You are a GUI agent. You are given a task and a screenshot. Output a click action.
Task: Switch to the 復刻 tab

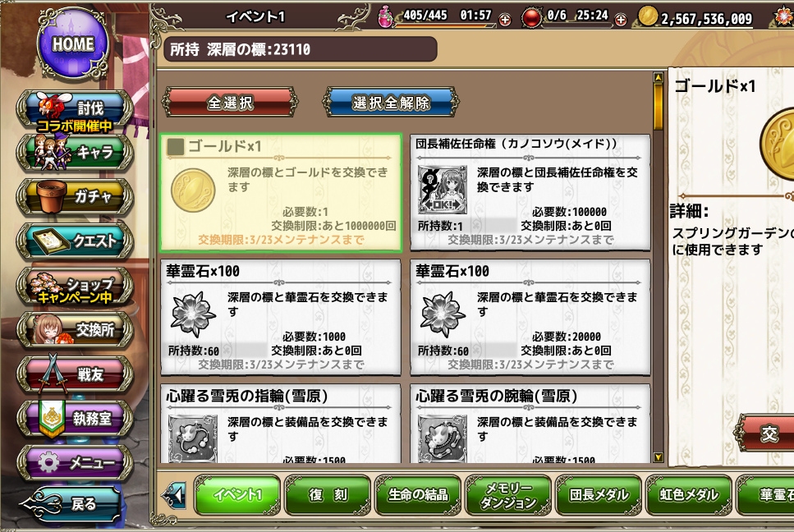click(328, 494)
